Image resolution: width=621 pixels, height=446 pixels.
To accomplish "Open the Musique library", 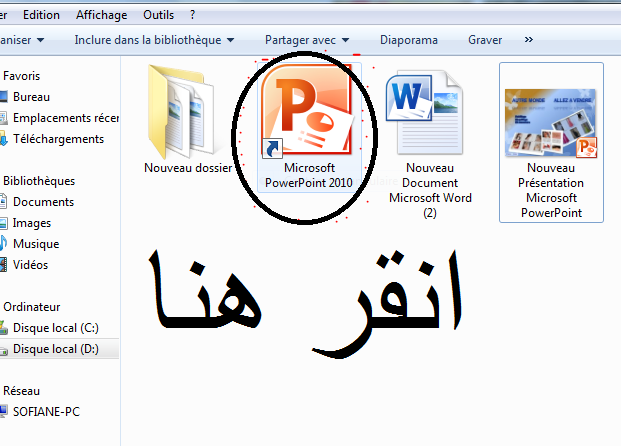I will (36, 244).
